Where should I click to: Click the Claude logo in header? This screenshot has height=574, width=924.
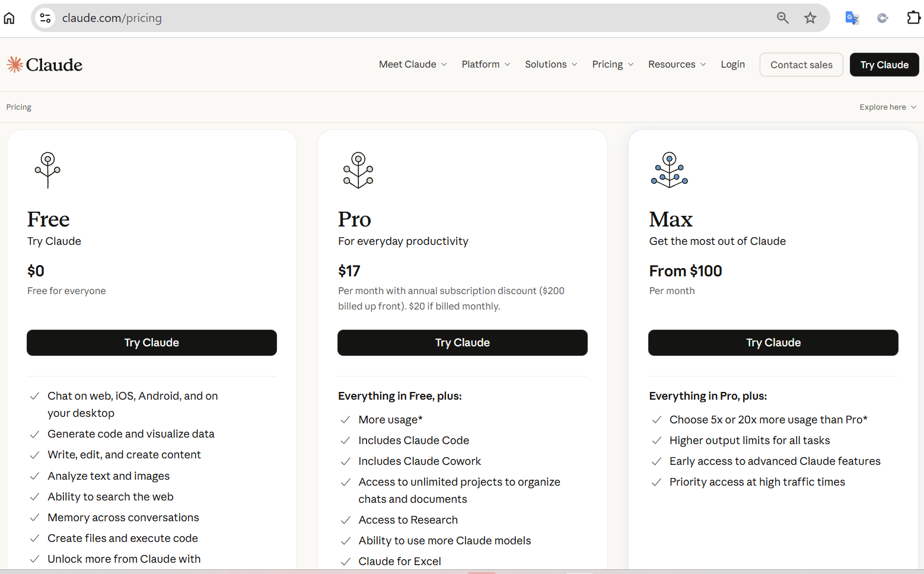point(45,65)
